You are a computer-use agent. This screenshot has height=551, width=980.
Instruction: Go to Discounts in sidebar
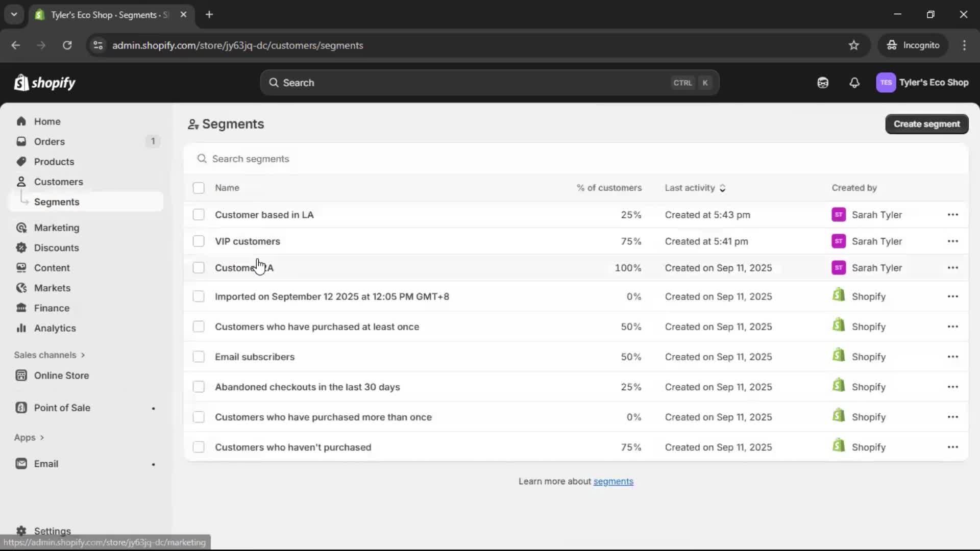click(56, 247)
